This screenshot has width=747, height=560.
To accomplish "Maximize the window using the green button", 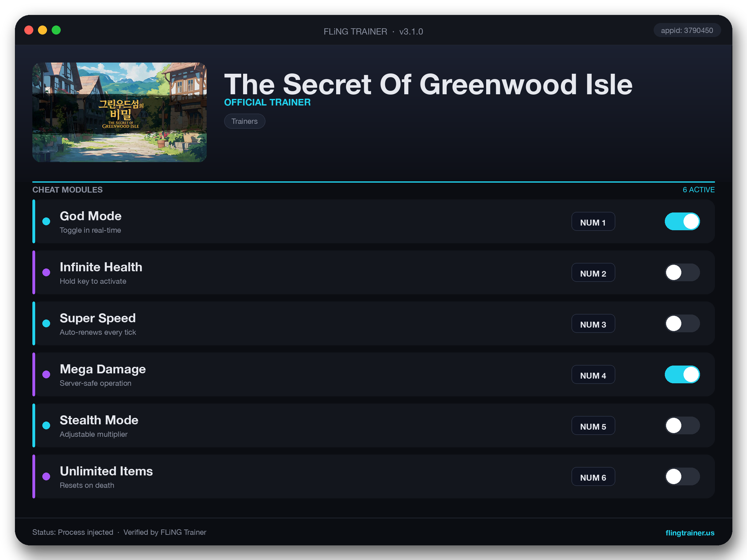I will pos(56,30).
